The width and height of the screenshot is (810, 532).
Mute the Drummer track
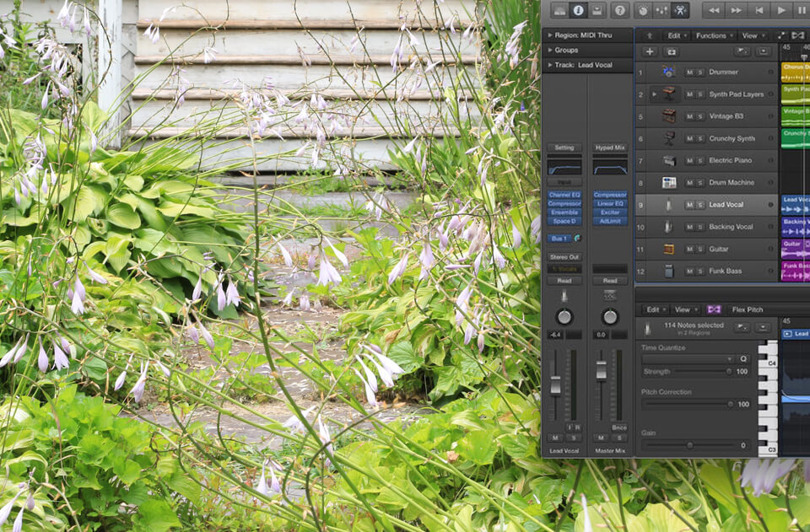coord(689,73)
